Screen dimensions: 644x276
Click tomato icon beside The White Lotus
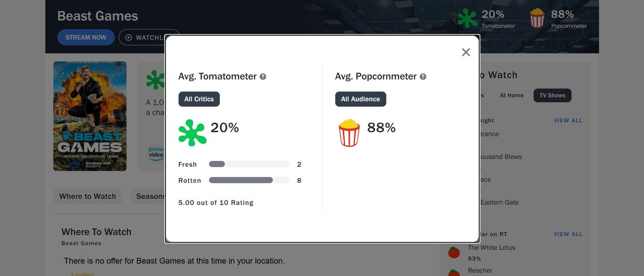[454, 252]
